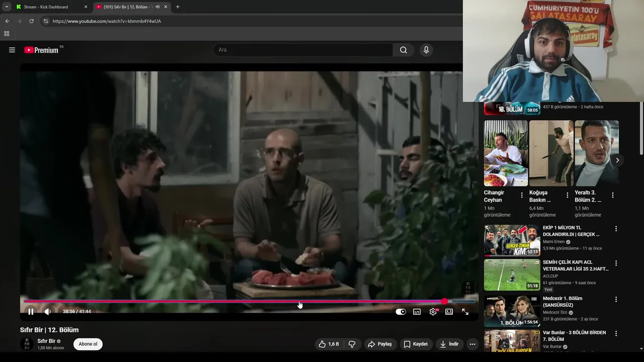The width and height of the screenshot is (644, 362).
Task: Click the page vertical scrollbar
Action: tap(641, 128)
